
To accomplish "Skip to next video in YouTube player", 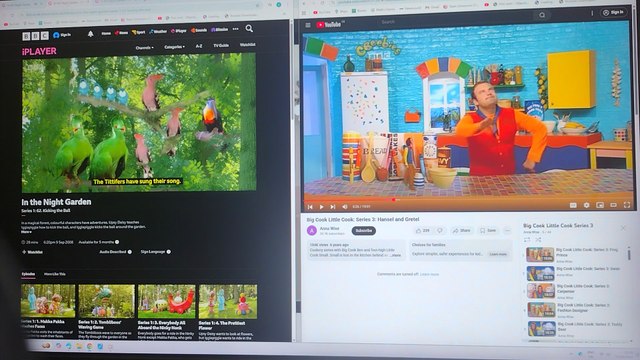I will 333,207.
